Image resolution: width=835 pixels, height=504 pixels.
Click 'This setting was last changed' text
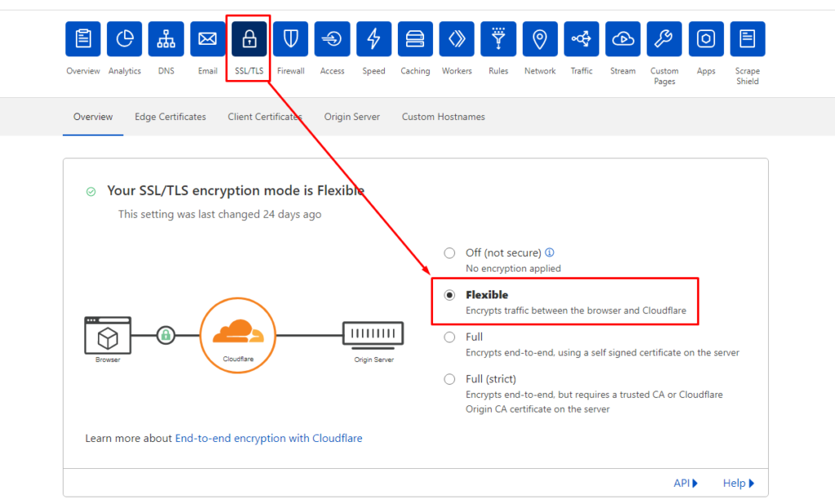coord(219,214)
